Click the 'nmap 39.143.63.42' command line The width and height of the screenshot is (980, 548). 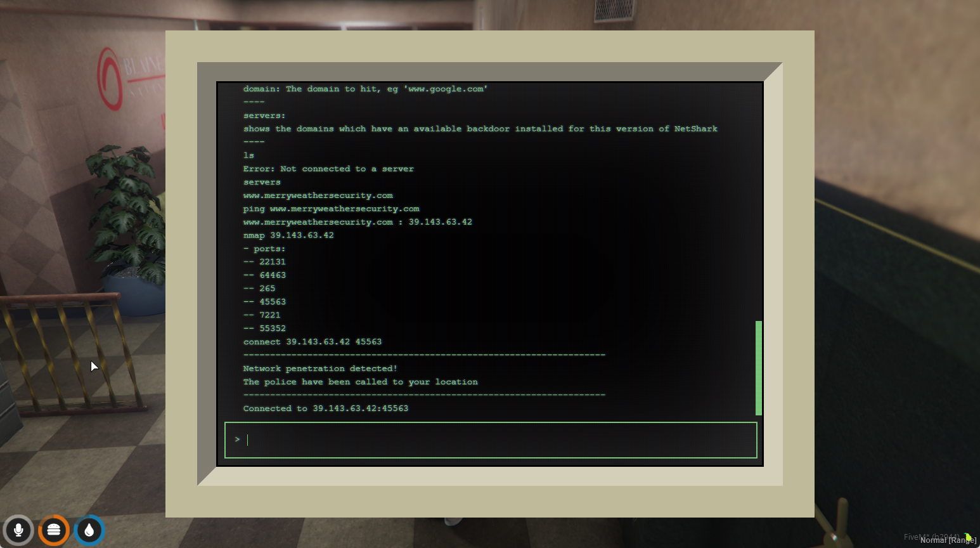[288, 235]
